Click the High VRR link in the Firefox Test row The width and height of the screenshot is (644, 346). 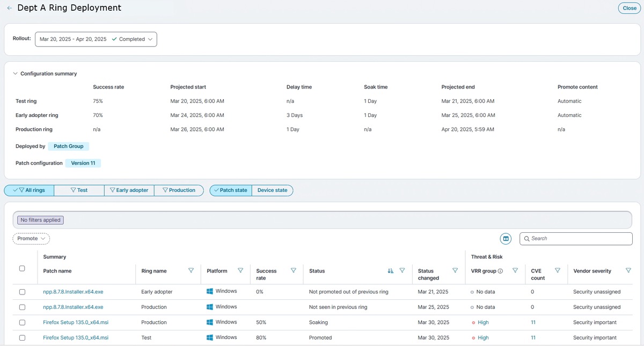pyautogui.click(x=483, y=338)
